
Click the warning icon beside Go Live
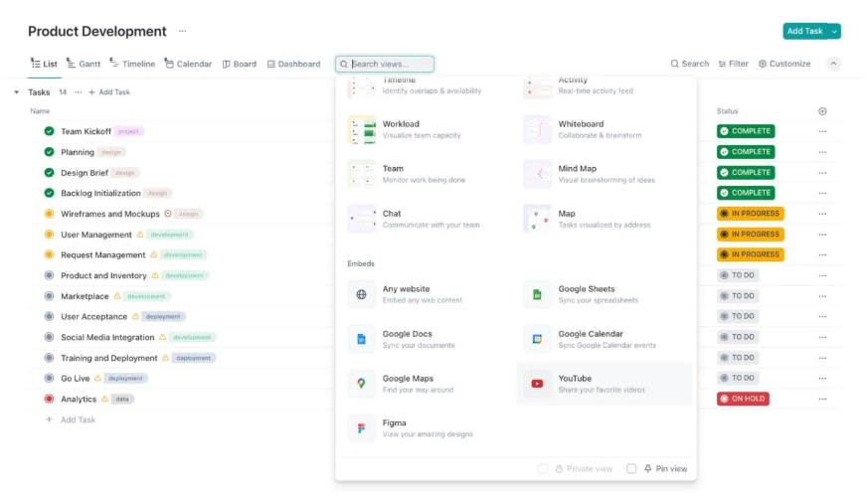(98, 379)
